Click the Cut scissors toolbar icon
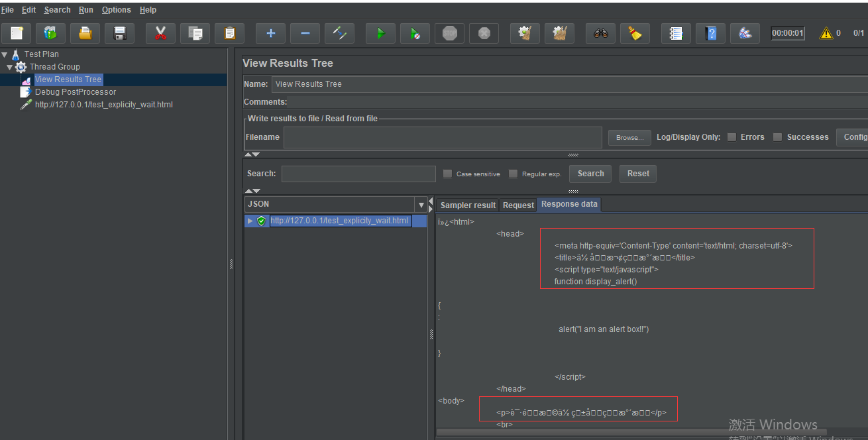868x440 pixels. [160, 33]
